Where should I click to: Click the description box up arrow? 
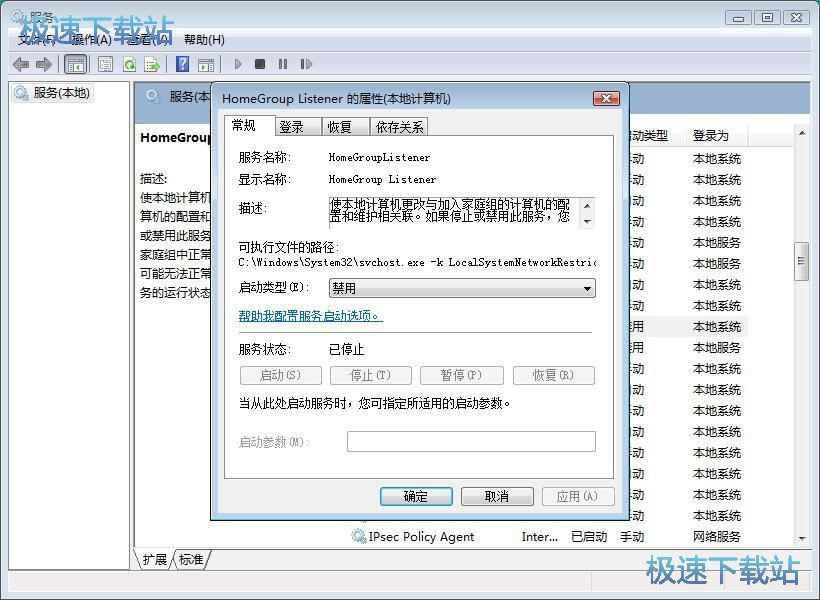click(587, 205)
